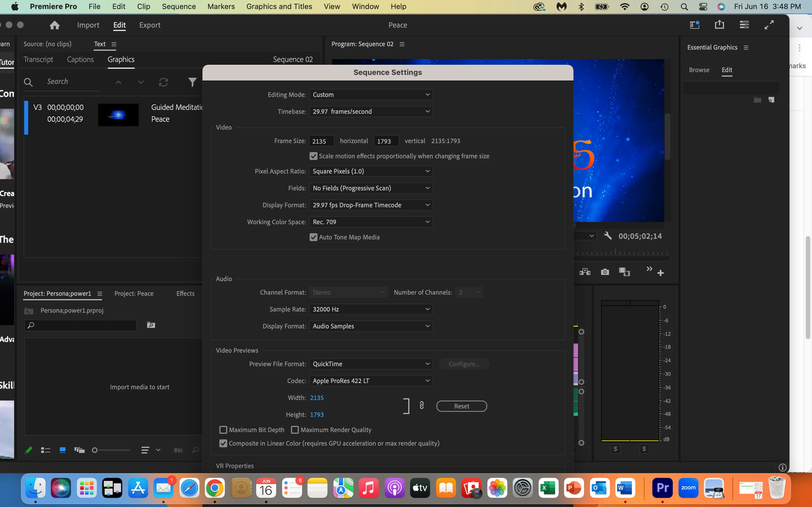Open the Workspaces icon in the header bar
Image resolution: width=812 pixels, height=507 pixels.
[694, 25]
